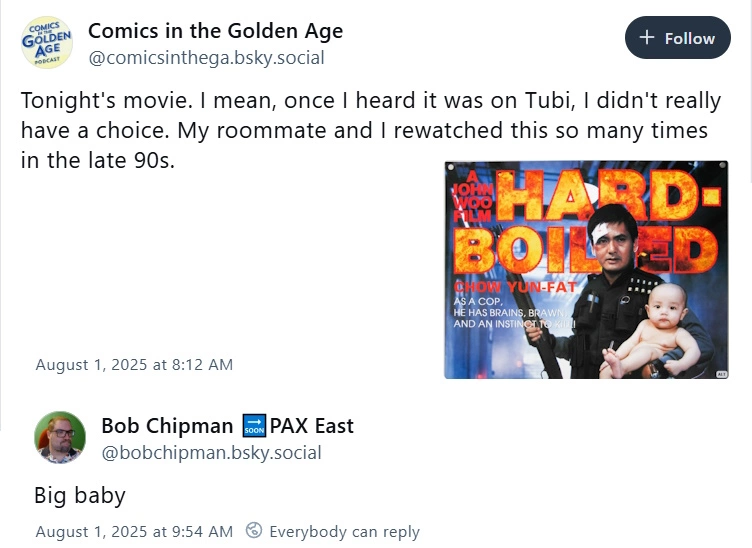Click the Hard-Boiled title on the poster
The width and height of the screenshot is (752, 548).
[586, 222]
